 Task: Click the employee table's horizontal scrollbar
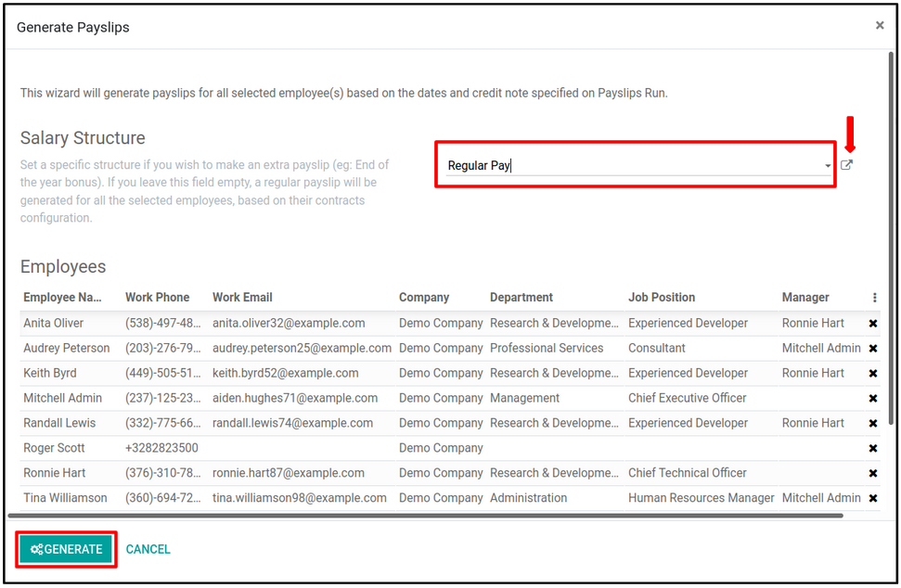[x=425, y=516]
